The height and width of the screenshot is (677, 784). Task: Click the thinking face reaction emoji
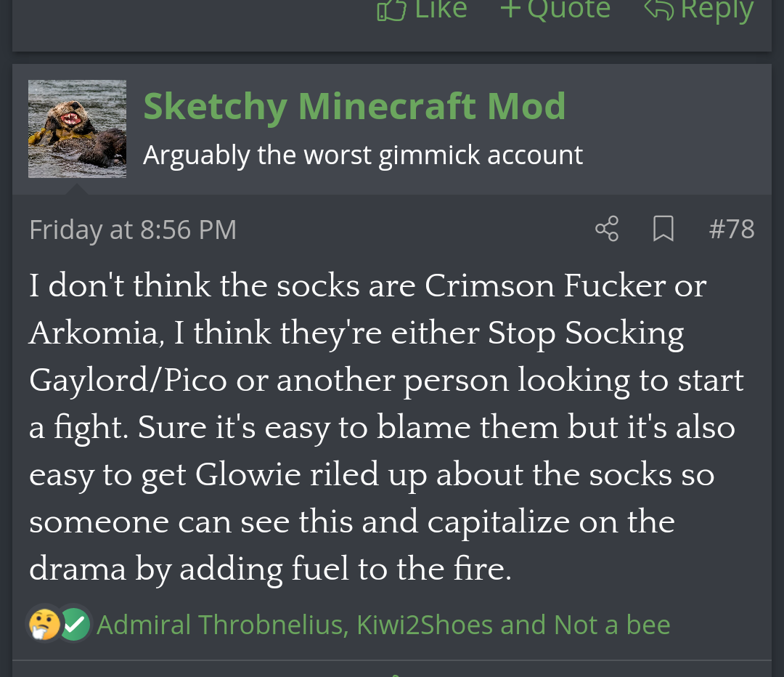(x=42, y=624)
